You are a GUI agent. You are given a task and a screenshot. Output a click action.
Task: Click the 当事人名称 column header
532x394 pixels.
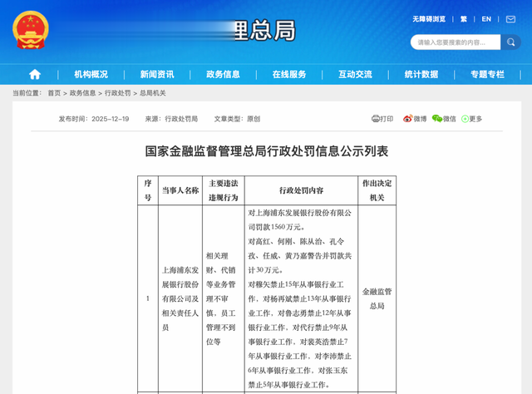click(x=180, y=190)
